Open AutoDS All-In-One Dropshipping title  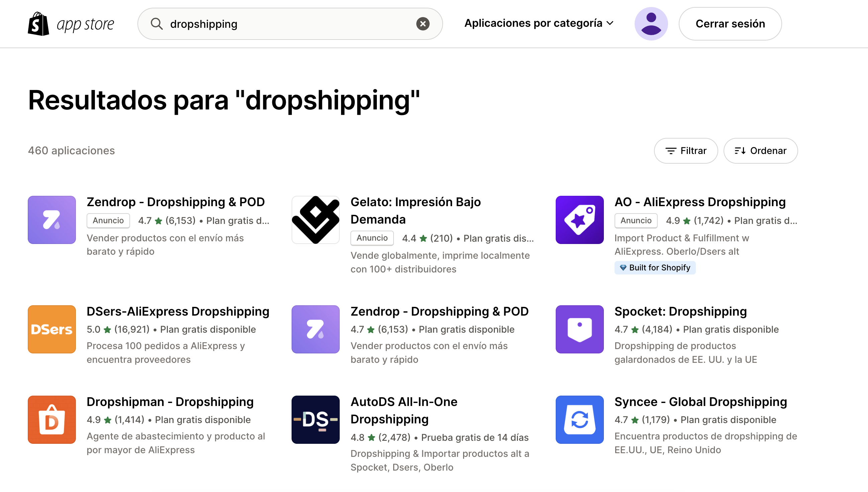(404, 410)
